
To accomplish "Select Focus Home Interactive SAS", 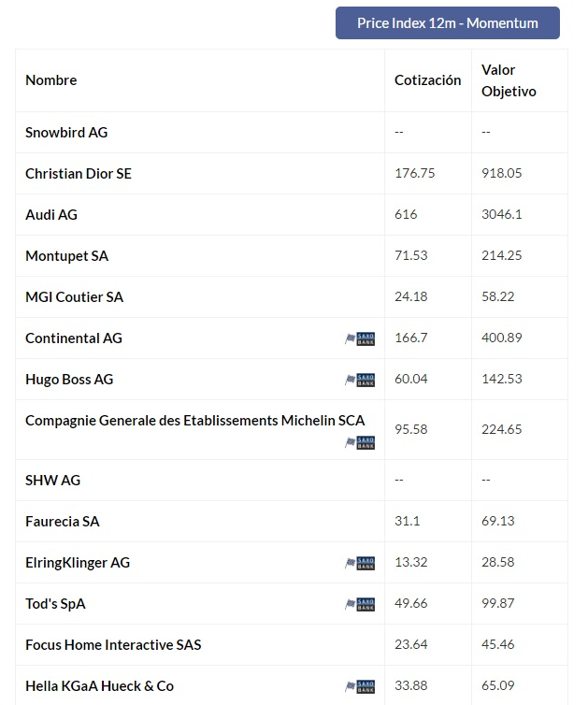I will coord(113,645).
